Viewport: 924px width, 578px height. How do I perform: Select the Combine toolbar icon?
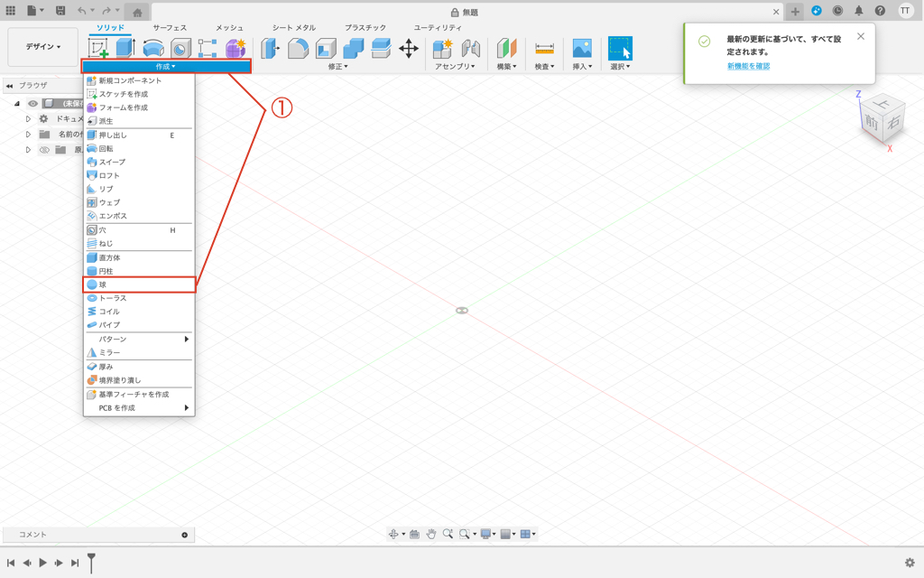point(354,49)
